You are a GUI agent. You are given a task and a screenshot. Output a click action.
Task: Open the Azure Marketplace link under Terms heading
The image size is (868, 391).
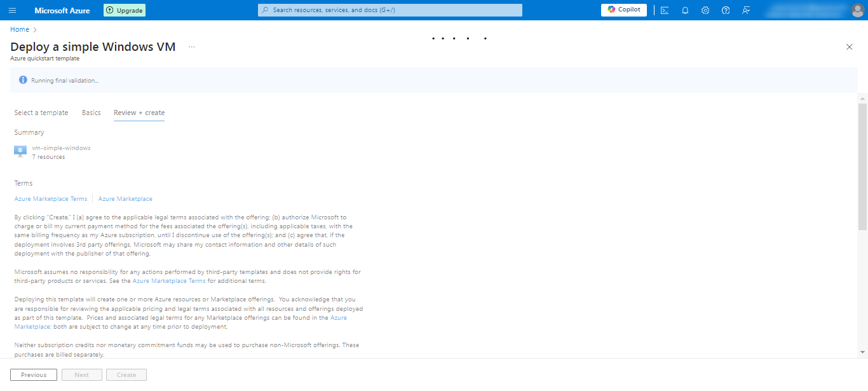click(x=125, y=199)
